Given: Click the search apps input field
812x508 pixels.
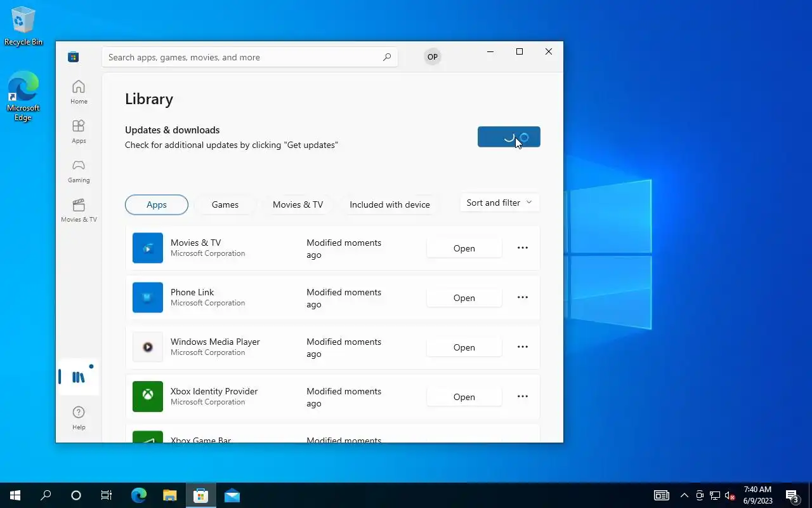Looking at the screenshot, I should click(x=250, y=57).
